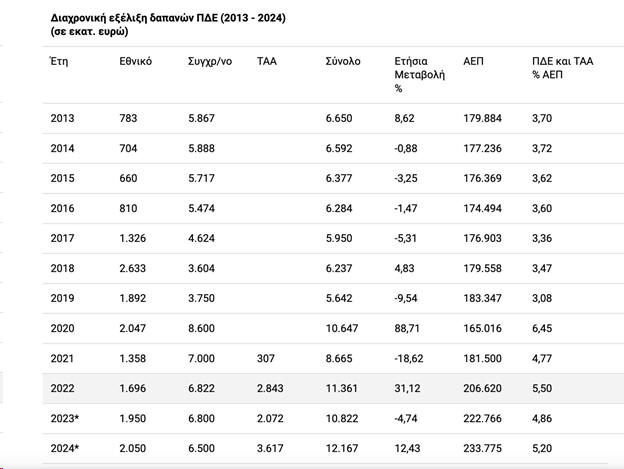Click the 'ΠΔΕ και ΤΑΑ % ΑΕΠ' header
Image resolution: width=624 pixels, height=469 pixels.
click(x=562, y=68)
